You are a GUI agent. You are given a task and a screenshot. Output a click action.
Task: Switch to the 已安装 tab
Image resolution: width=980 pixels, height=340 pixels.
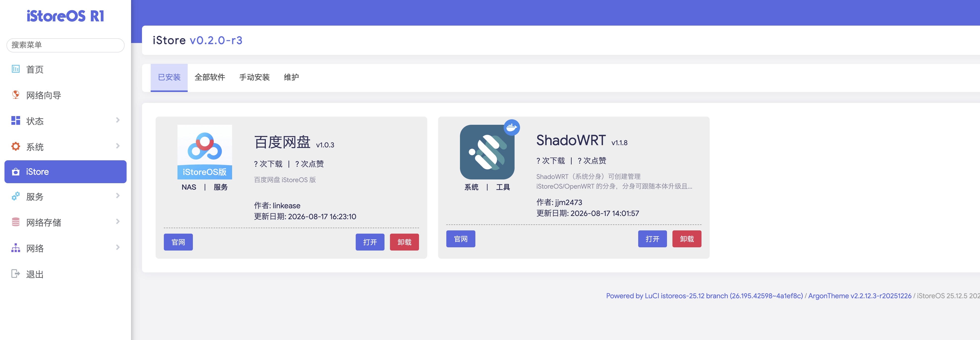pos(169,77)
